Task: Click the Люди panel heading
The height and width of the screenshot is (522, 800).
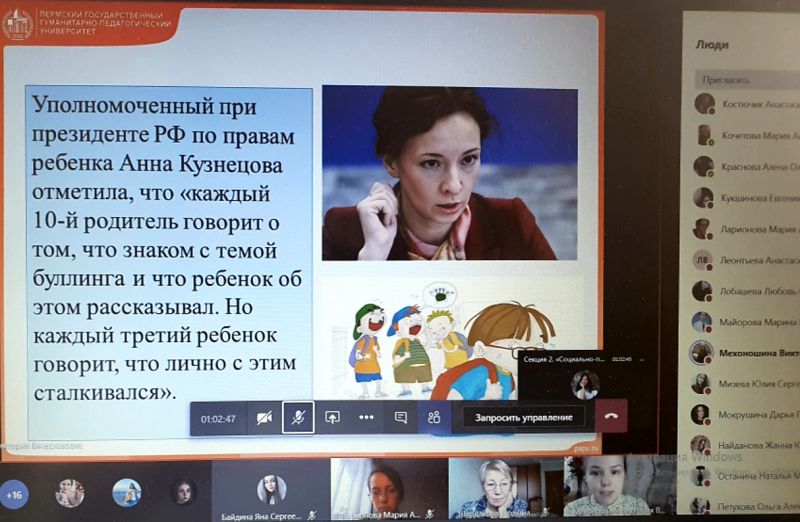Action: point(712,45)
